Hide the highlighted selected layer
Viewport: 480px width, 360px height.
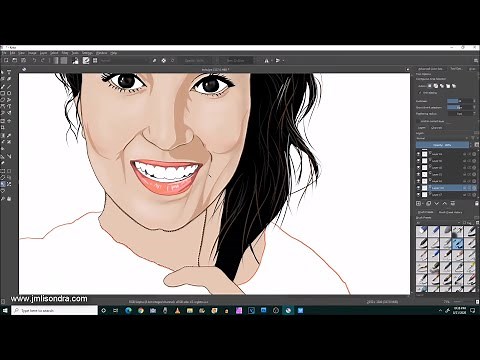tap(418, 188)
